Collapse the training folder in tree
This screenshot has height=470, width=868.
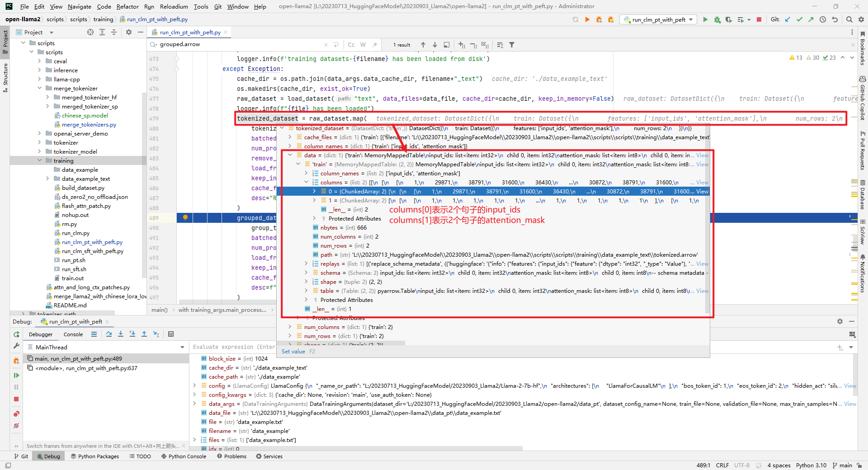pyautogui.click(x=40, y=160)
